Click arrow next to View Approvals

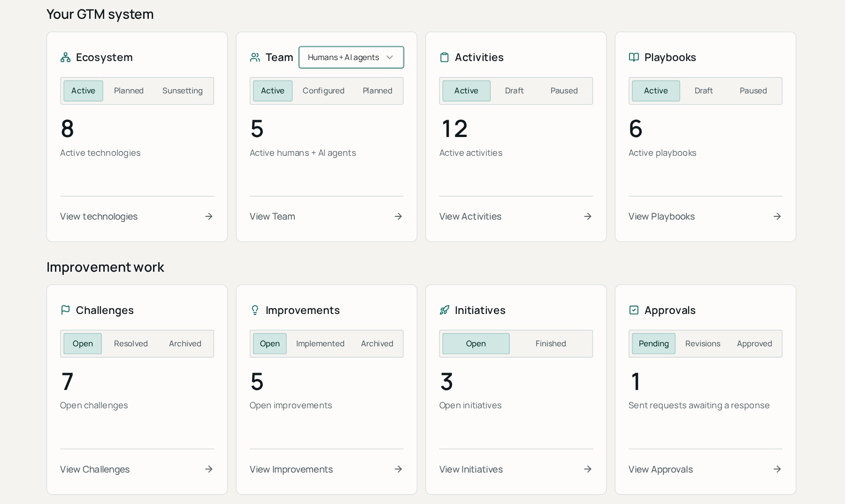777,469
